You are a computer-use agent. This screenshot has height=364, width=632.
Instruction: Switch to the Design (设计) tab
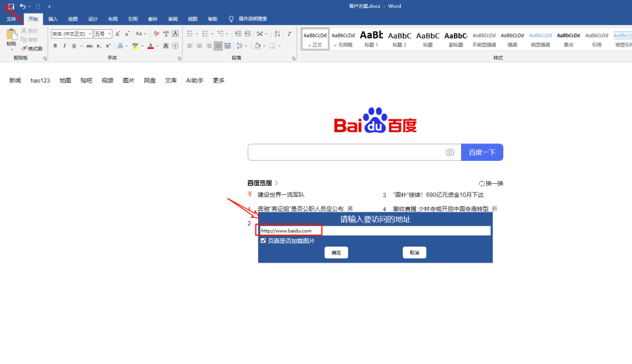(x=93, y=19)
